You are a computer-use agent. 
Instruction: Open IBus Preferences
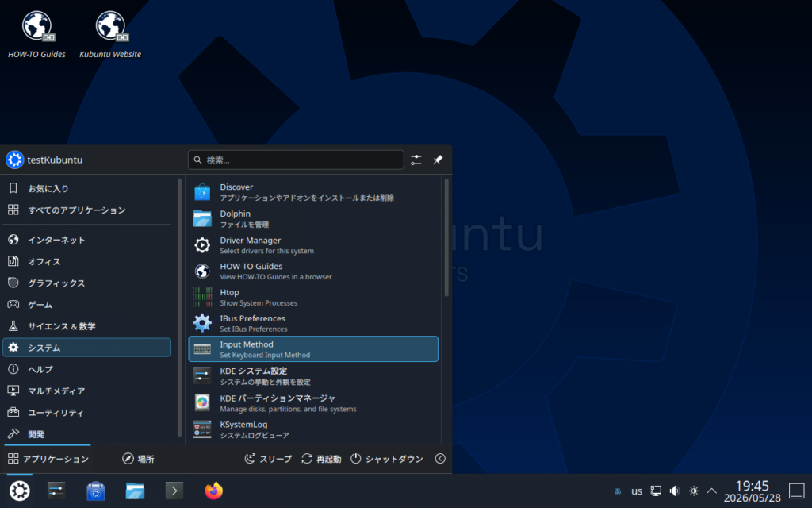(312, 323)
